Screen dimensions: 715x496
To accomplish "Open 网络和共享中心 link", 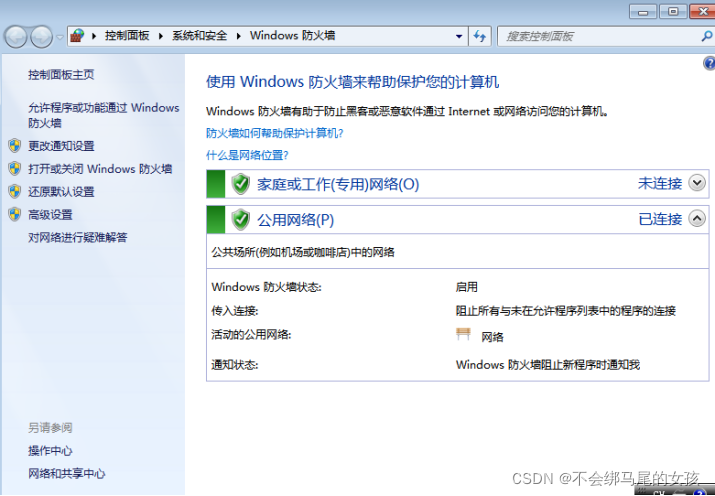I will coord(67,473).
